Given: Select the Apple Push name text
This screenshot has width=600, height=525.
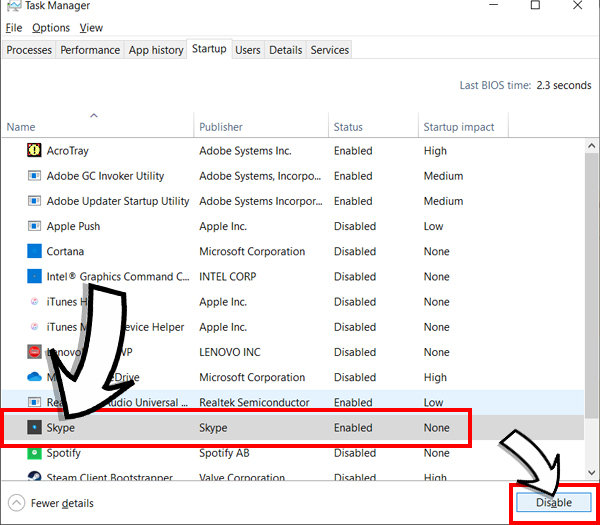Looking at the screenshot, I should click(x=73, y=227).
